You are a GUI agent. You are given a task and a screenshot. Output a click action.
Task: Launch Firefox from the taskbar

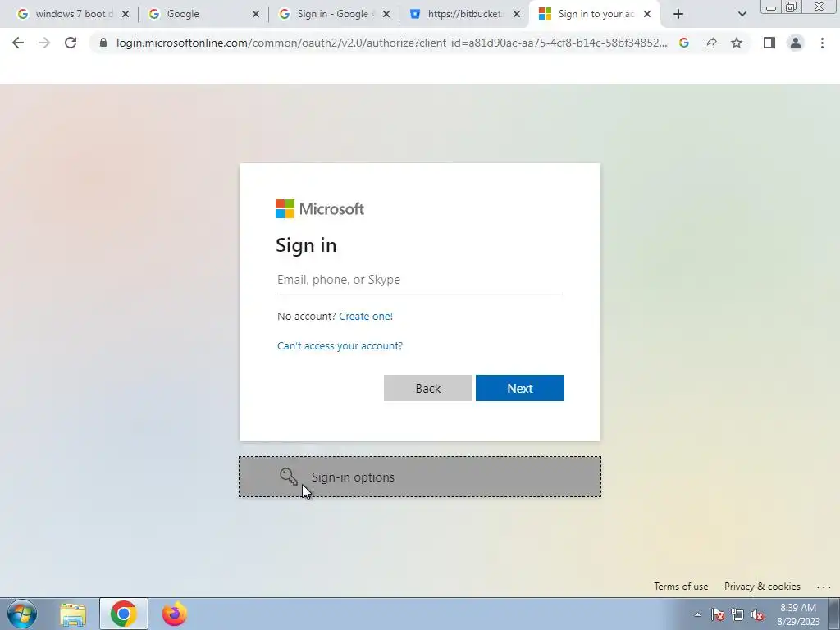pos(174,614)
